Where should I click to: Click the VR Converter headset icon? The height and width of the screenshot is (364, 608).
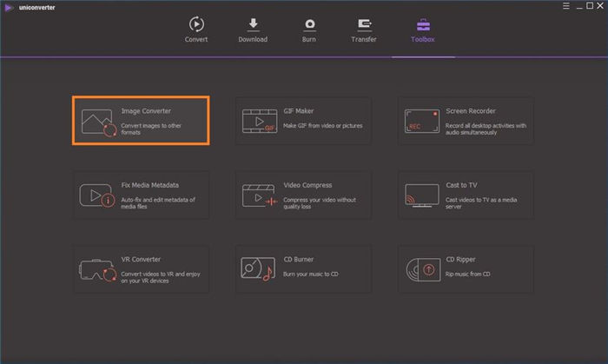97,270
